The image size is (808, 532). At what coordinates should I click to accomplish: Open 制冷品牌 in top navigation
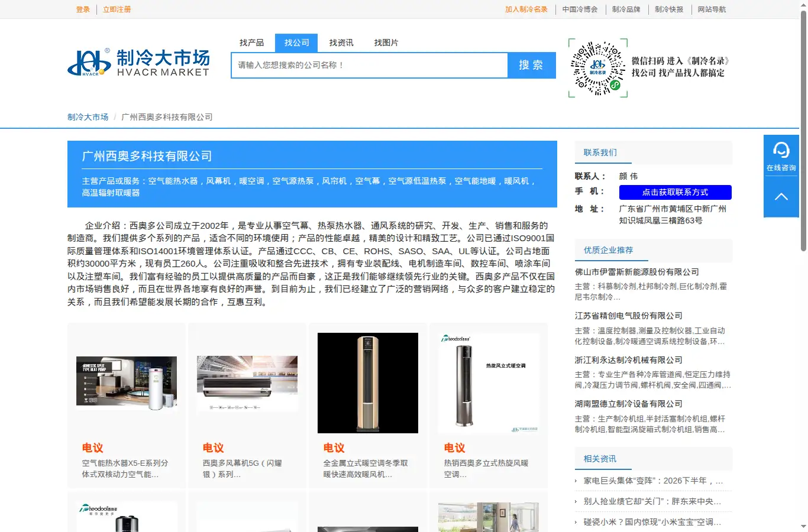pyautogui.click(x=626, y=9)
